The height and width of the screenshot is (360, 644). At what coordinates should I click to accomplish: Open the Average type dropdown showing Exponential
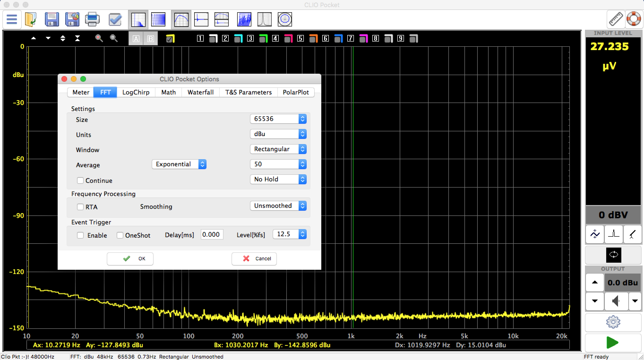[179, 164]
